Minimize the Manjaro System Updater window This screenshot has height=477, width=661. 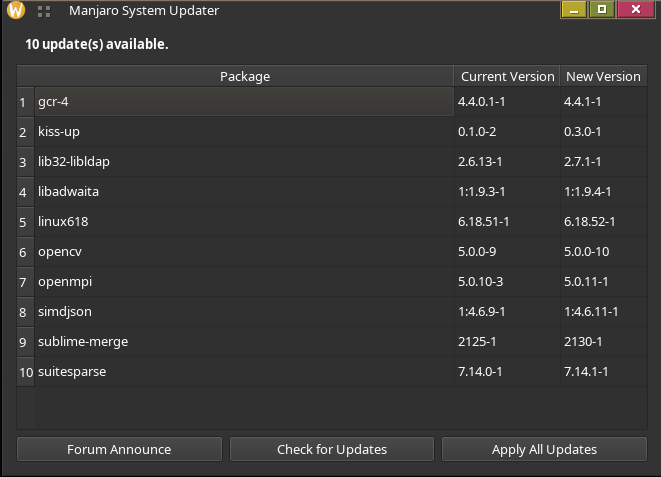[573, 10]
